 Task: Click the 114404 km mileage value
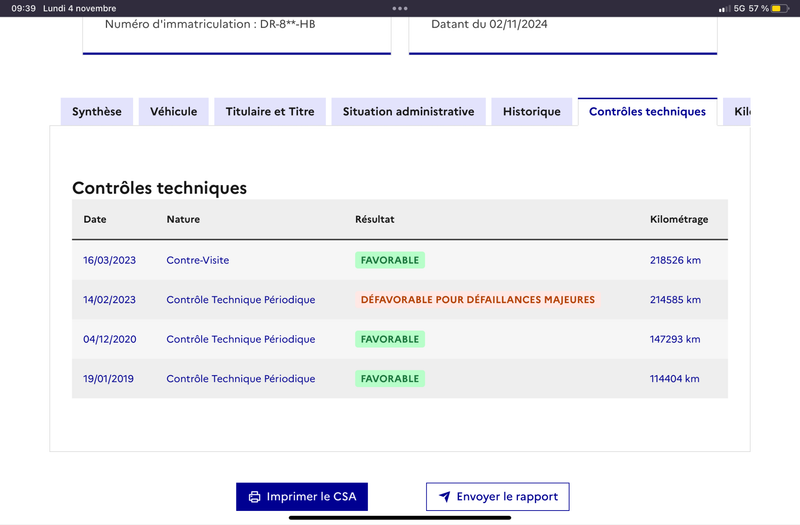click(674, 379)
